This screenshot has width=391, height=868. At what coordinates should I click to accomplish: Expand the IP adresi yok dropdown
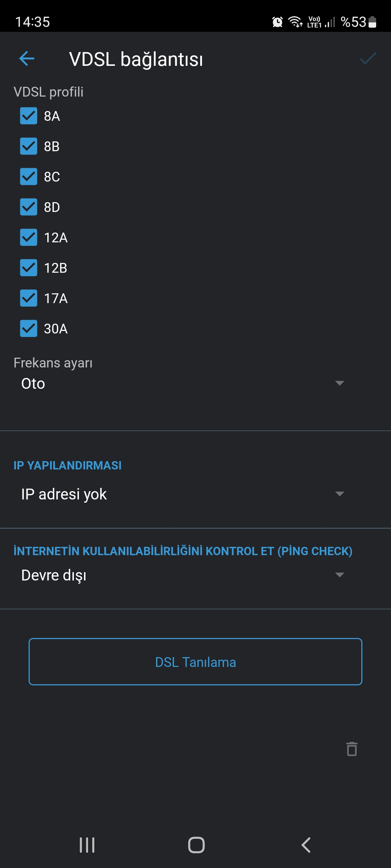183,494
